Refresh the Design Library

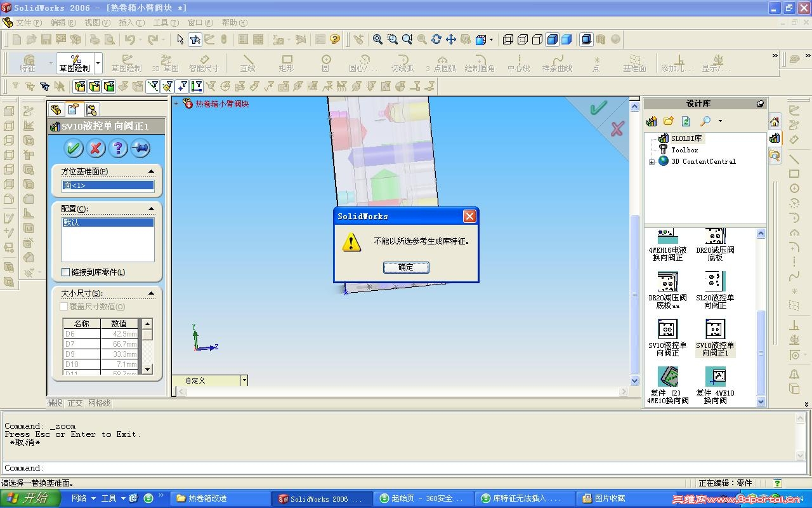tap(686, 121)
